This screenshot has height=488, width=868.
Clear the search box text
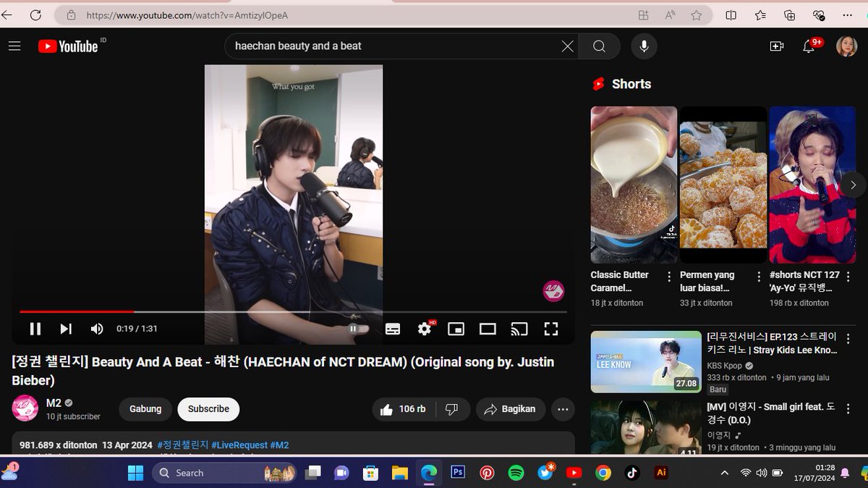(x=568, y=46)
